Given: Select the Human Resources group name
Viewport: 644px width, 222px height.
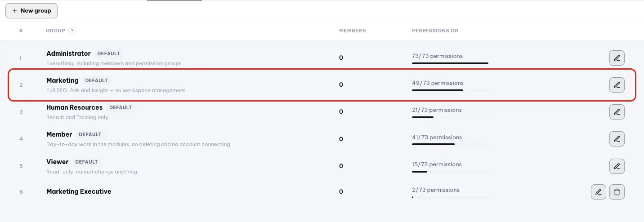Looking at the screenshot, I should 74,107.
